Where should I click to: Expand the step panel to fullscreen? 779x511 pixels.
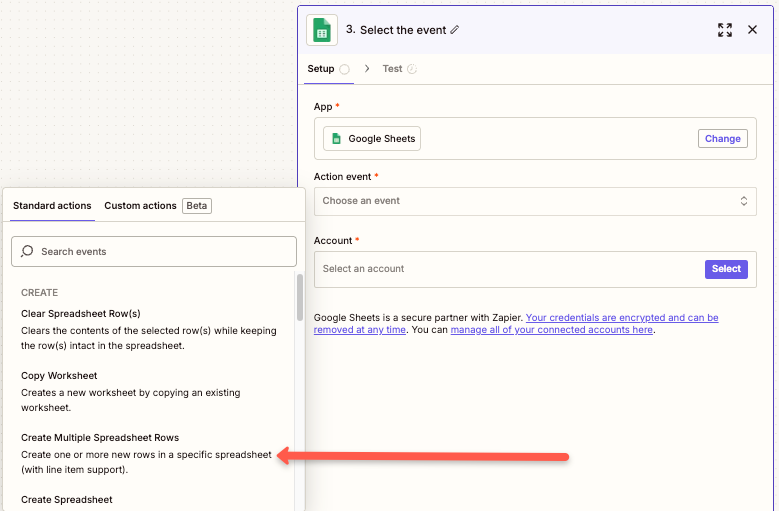pos(725,30)
